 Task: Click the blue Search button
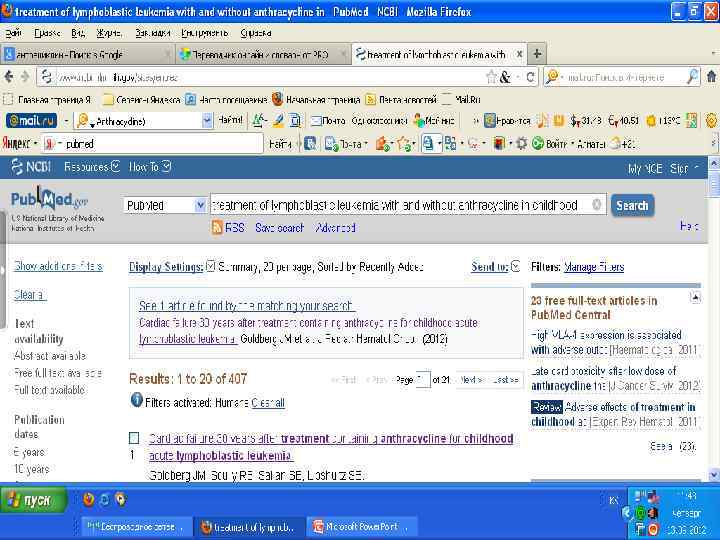tap(632, 205)
